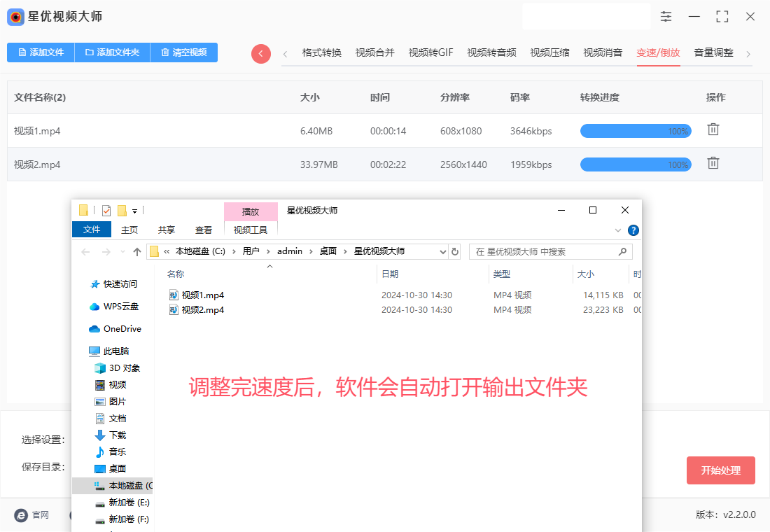Switch to 视频转音频 tab
The height and width of the screenshot is (532, 770).
coord(491,52)
